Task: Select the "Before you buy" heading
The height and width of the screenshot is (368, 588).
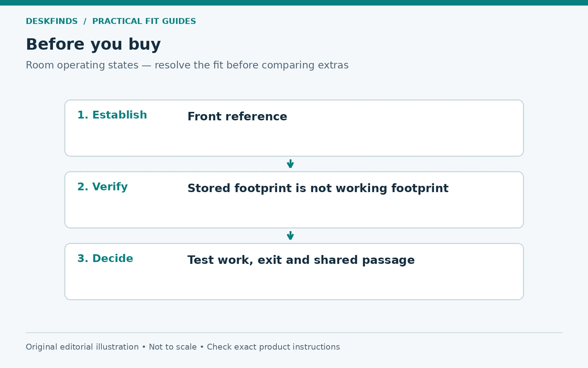Action: coord(93,45)
